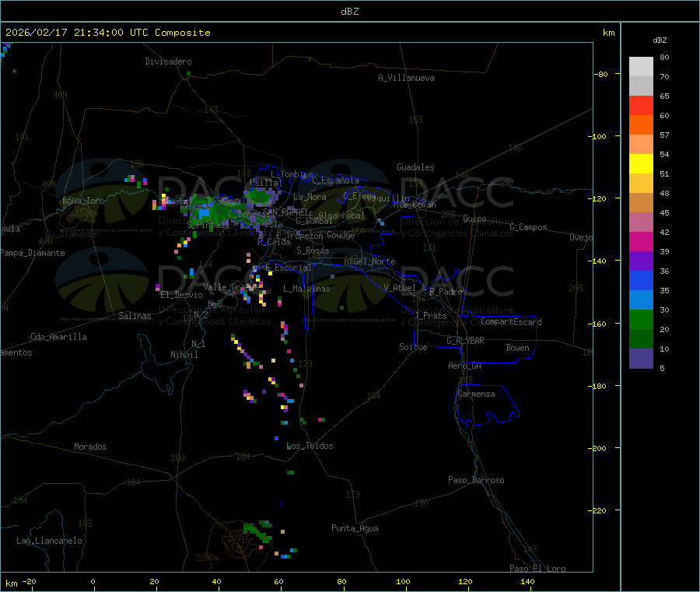The height and width of the screenshot is (592, 700).
Task: Click the -200 km vertical axis tick
Action: (599, 448)
